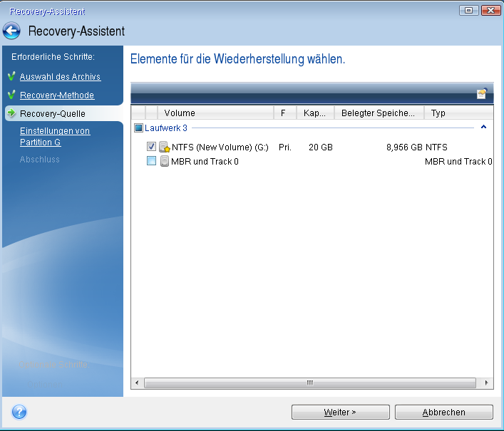Uncheck the NTFS (New Volume) (G:) checkbox
Image resolution: width=504 pixels, height=431 pixels.
pos(151,147)
